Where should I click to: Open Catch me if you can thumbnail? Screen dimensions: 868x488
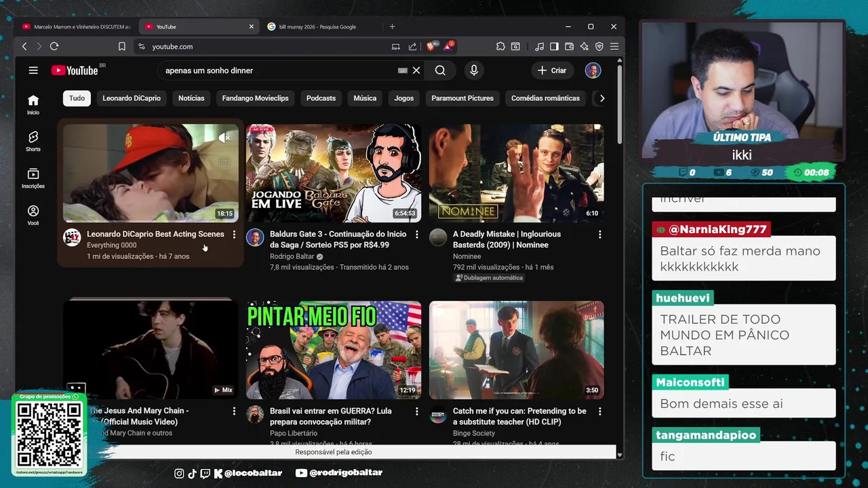click(516, 350)
